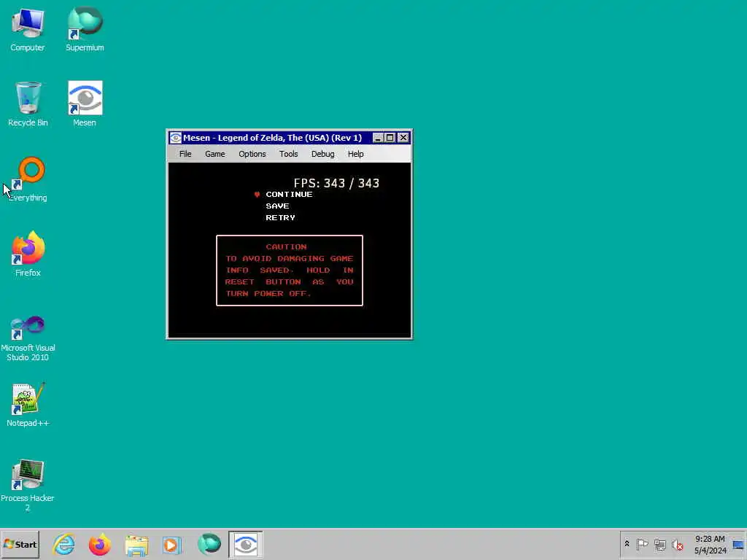Select the Recycle Bin desktop icon
The width and height of the screenshot is (747, 560).
pos(28,104)
